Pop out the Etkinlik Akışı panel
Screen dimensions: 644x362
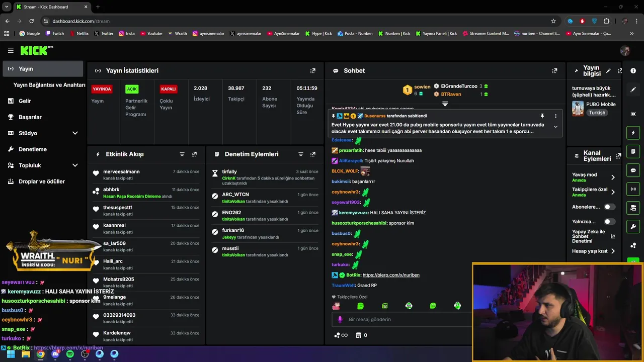(x=194, y=154)
